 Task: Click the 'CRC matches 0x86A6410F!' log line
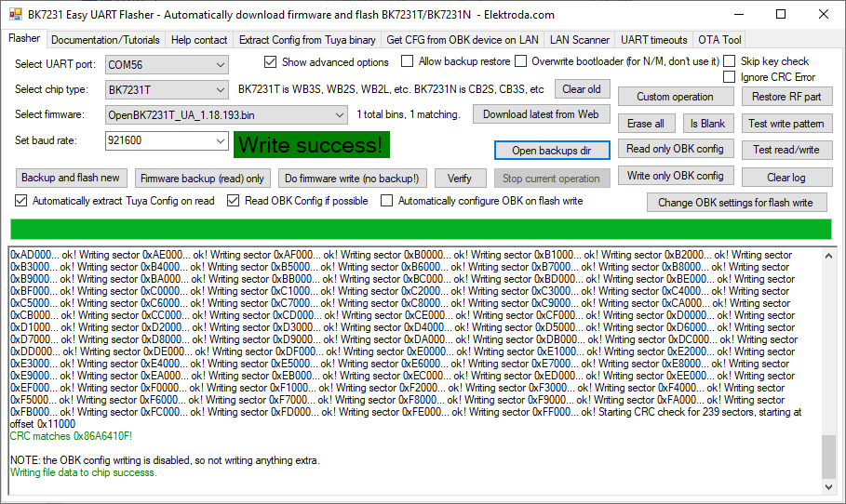coord(72,436)
